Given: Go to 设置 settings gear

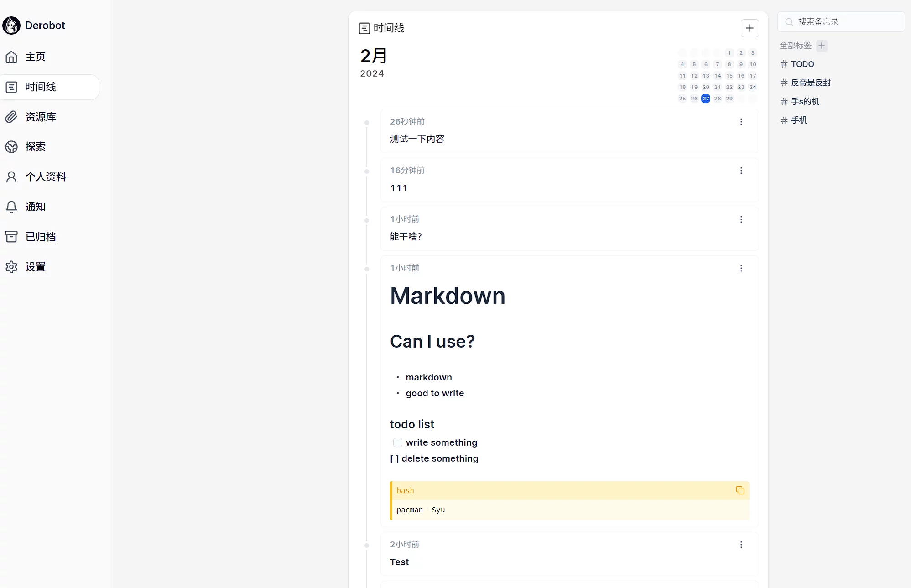Looking at the screenshot, I should pyautogui.click(x=35, y=267).
